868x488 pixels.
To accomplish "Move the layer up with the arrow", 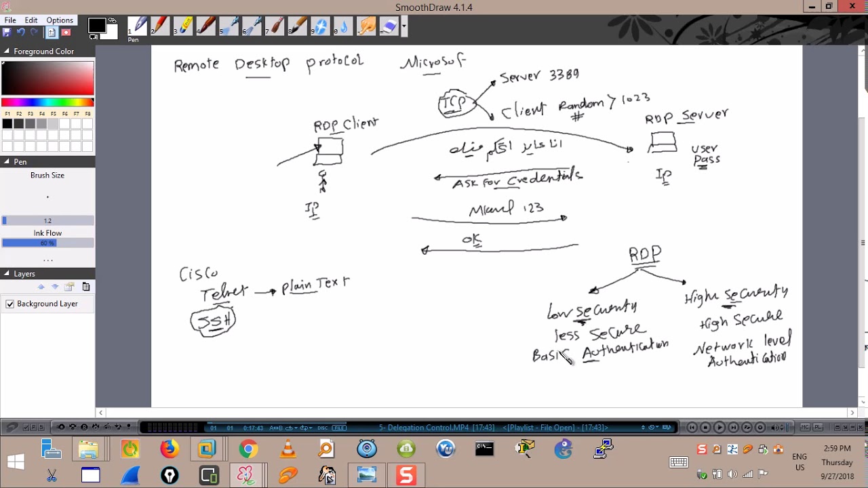I will pos(41,287).
